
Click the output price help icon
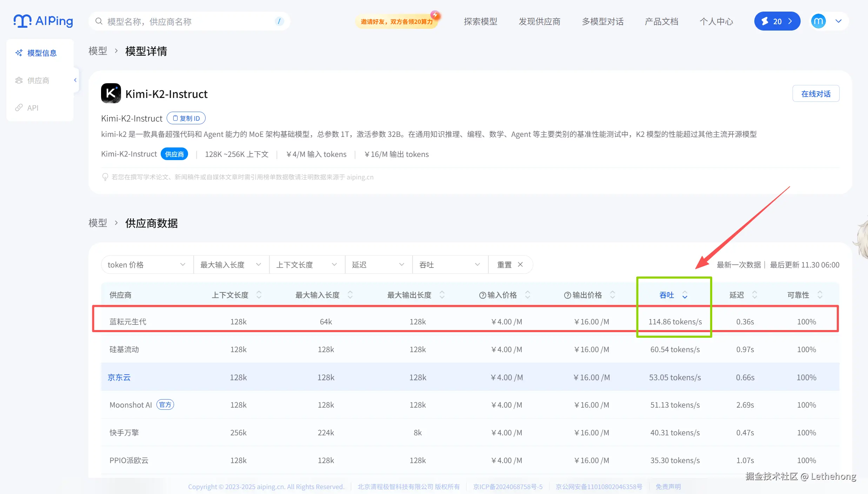click(x=567, y=295)
